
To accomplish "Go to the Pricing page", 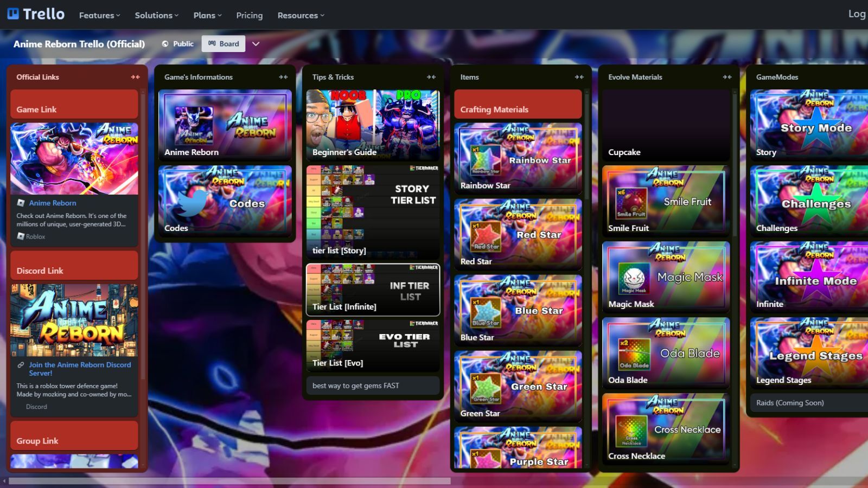I will tap(250, 15).
